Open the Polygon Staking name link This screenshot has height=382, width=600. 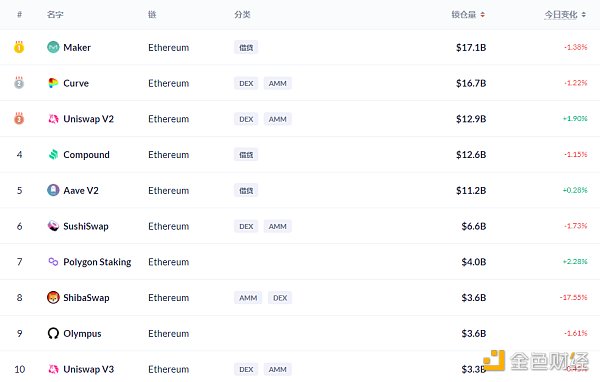coord(97,262)
